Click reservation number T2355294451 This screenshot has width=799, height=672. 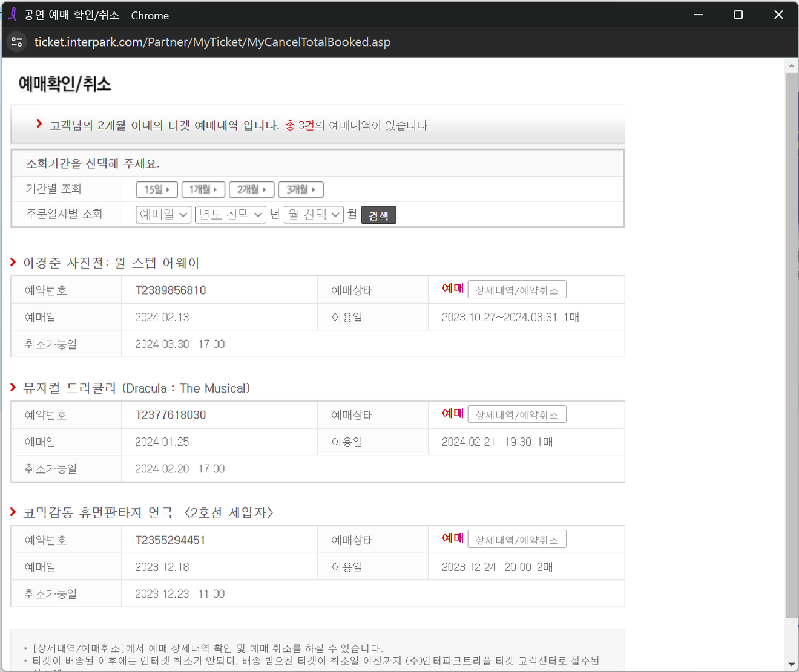pyautogui.click(x=170, y=540)
